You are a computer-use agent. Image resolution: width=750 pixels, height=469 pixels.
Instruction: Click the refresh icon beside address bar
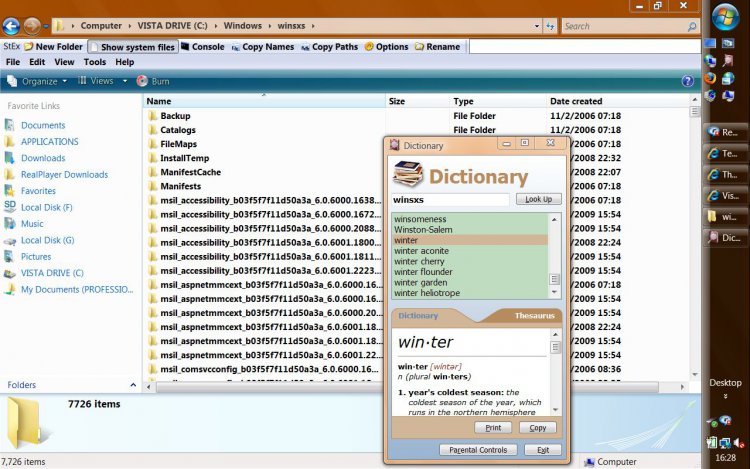point(550,26)
